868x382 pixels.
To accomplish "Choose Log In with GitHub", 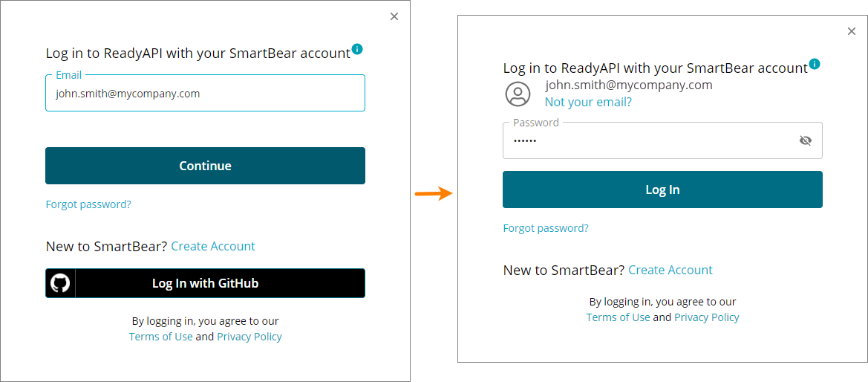I will (205, 283).
